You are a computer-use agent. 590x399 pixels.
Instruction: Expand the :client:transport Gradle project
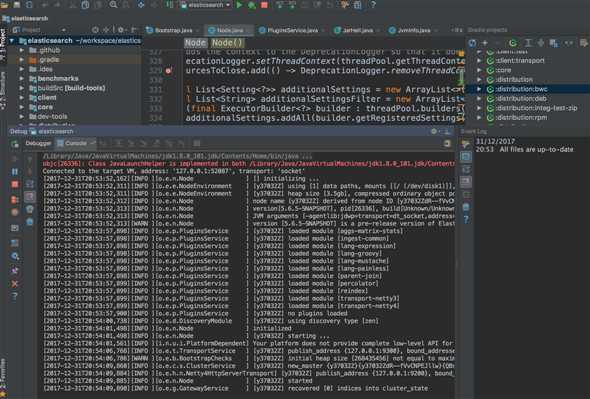tap(479, 60)
